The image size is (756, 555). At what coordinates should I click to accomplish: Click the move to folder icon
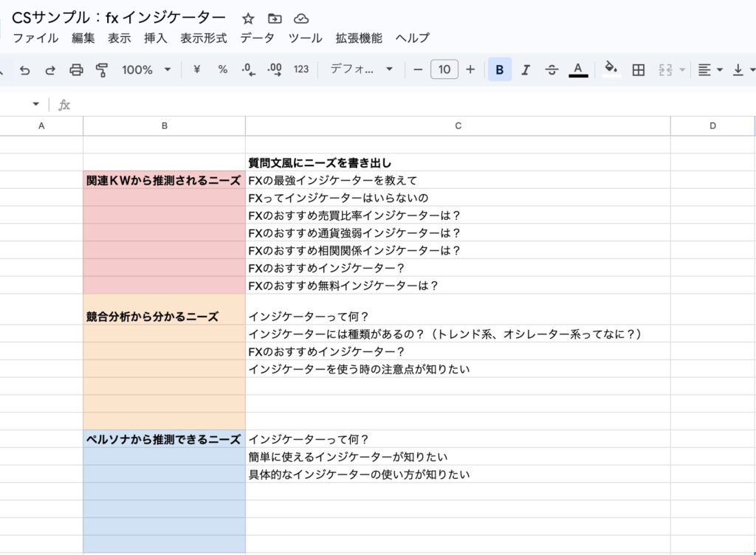pyautogui.click(x=275, y=18)
